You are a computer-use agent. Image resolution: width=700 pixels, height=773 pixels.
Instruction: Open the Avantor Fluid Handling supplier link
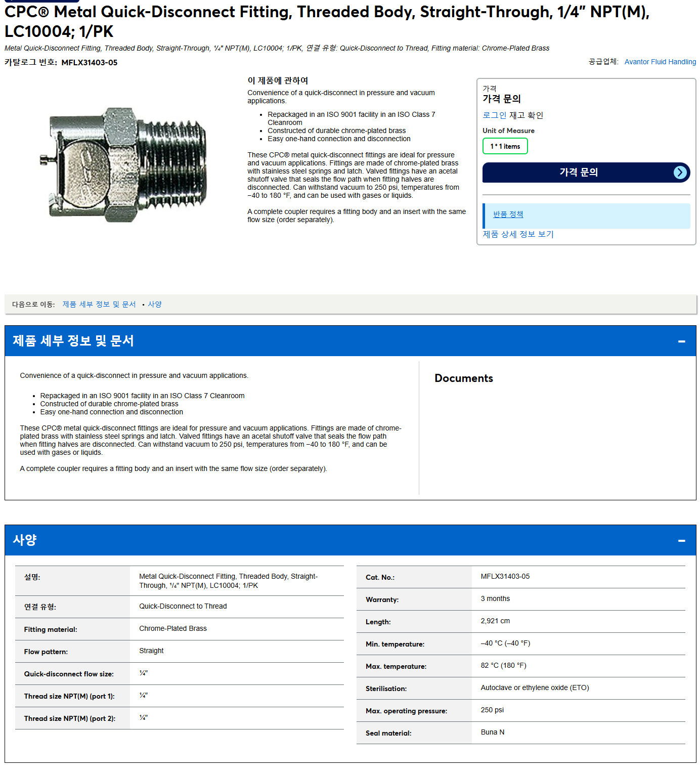(660, 62)
